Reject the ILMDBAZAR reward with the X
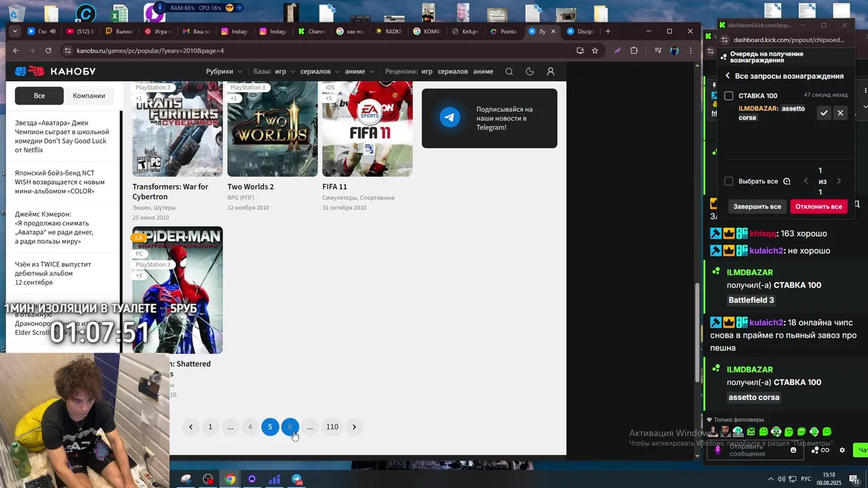This screenshot has width=868, height=488. coord(840,113)
